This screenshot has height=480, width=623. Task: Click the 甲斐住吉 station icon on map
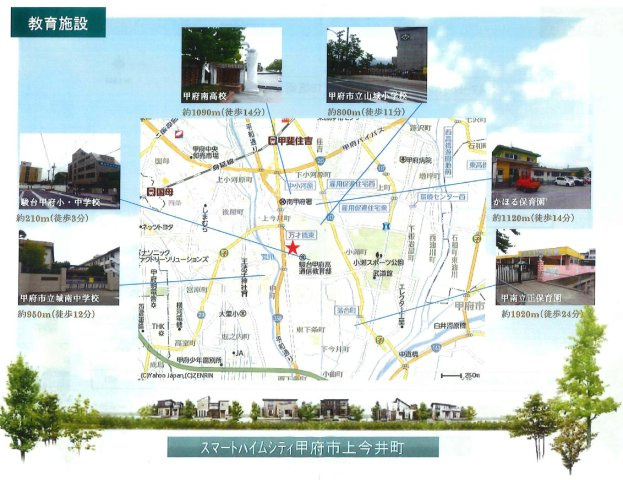272,140
